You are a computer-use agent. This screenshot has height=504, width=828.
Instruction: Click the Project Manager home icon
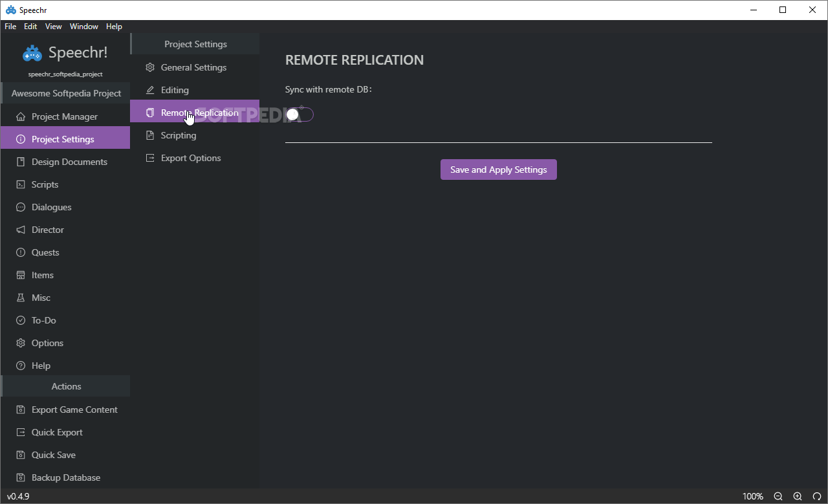(x=20, y=116)
